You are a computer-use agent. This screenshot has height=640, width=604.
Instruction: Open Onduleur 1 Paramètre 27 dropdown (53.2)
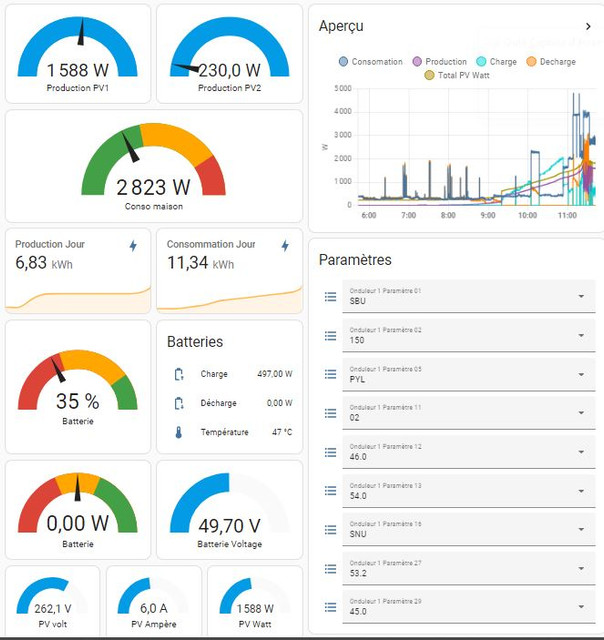tap(469, 568)
